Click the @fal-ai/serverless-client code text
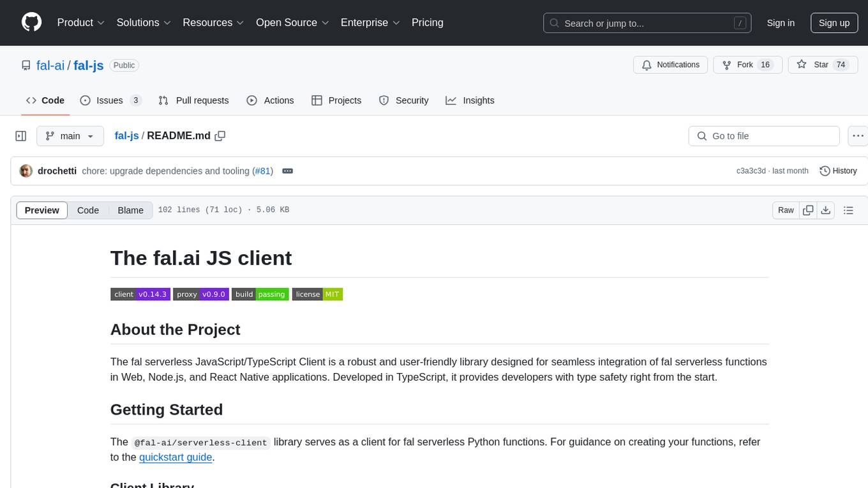Viewport: 868px width, 488px height. [200, 443]
